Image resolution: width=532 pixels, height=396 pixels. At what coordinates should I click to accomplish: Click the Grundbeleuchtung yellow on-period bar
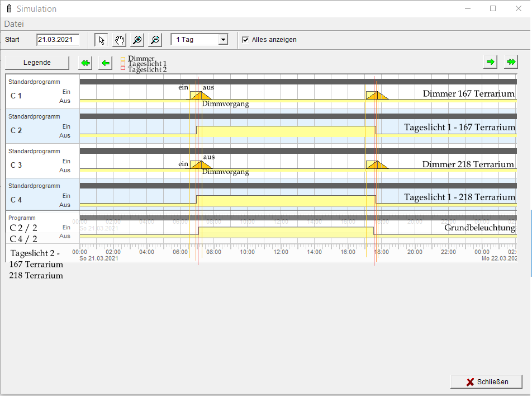[x=286, y=232]
